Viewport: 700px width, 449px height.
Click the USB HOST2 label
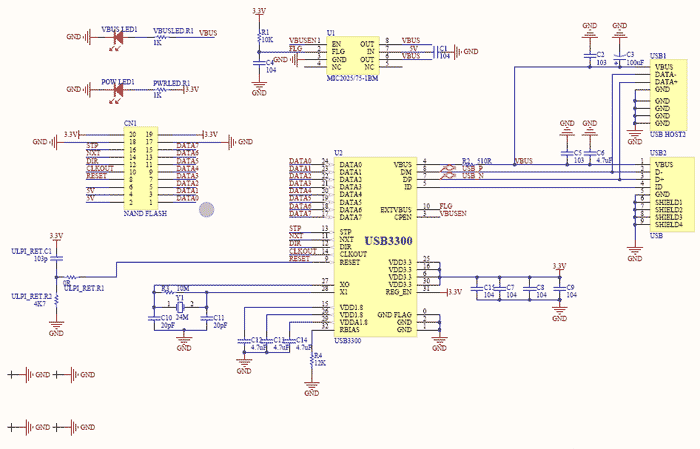[x=667, y=134]
